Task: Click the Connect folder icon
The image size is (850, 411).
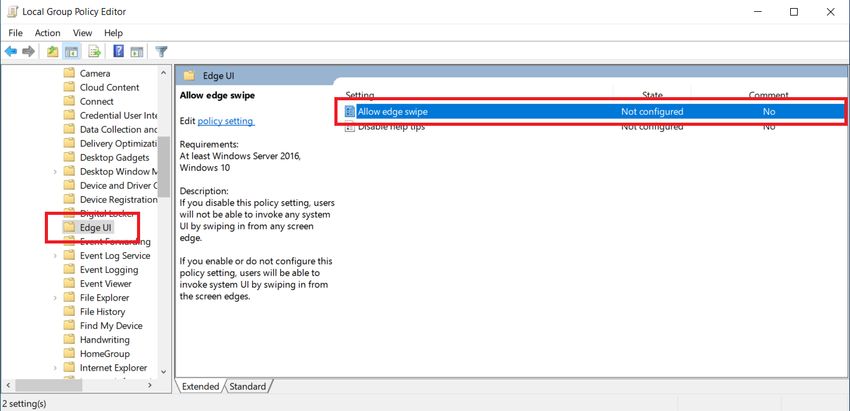Action: [x=69, y=101]
